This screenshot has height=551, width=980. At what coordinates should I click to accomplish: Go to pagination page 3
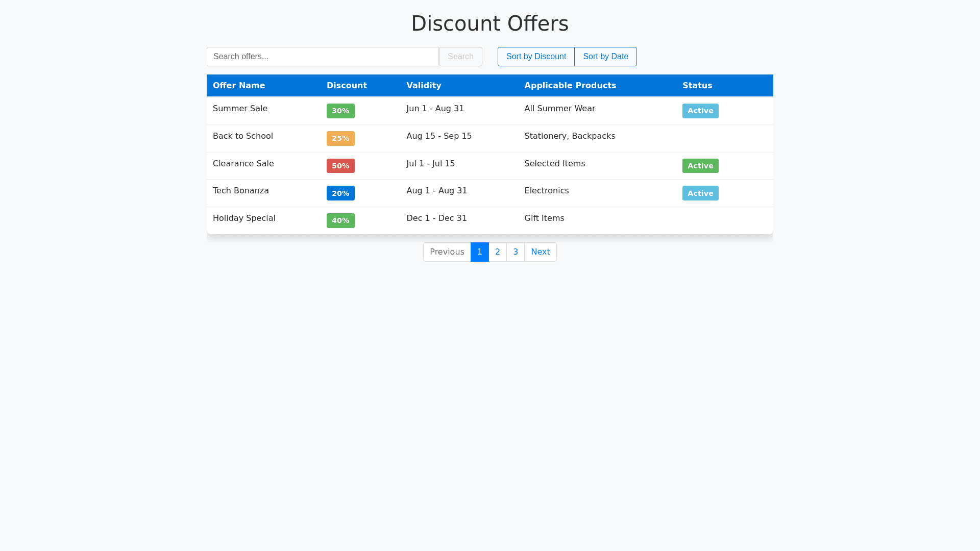pyautogui.click(x=516, y=252)
